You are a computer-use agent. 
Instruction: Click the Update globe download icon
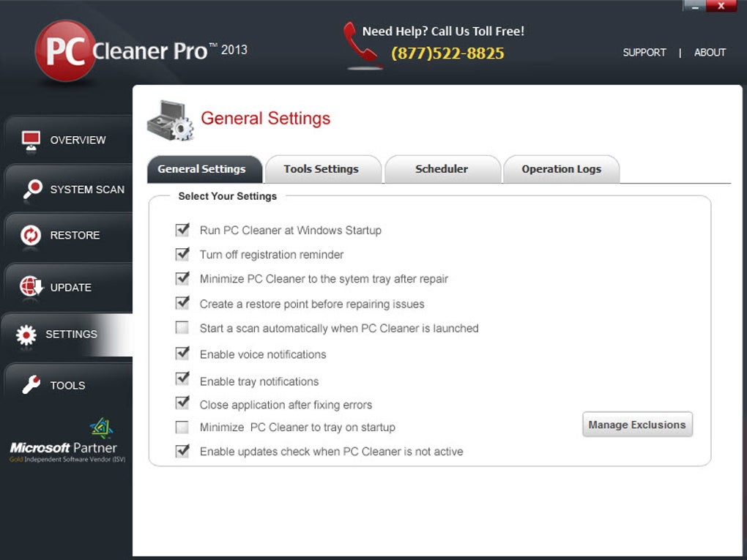pyautogui.click(x=31, y=286)
